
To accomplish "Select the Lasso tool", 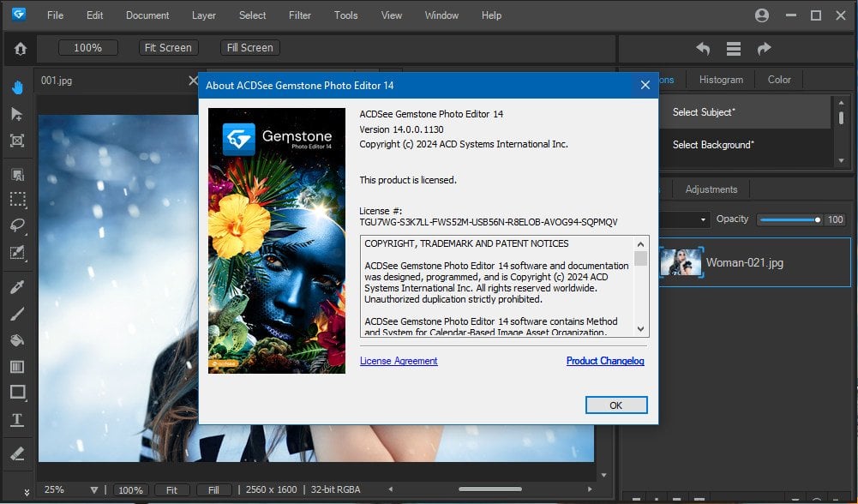I will [x=17, y=225].
